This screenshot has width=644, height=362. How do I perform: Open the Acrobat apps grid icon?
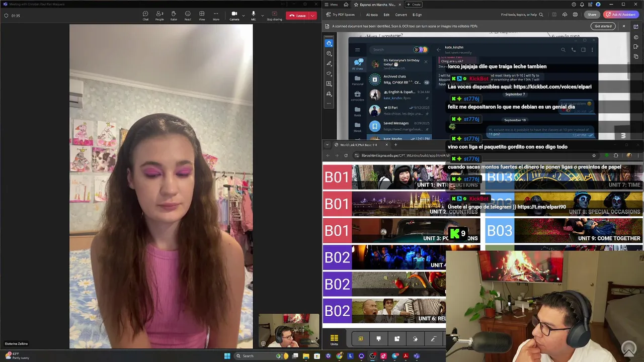590,5
